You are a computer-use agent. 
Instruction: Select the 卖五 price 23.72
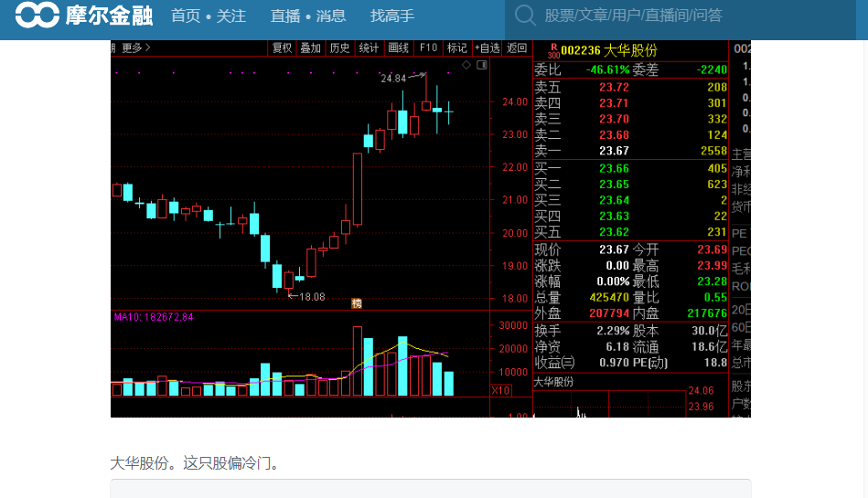pos(614,88)
